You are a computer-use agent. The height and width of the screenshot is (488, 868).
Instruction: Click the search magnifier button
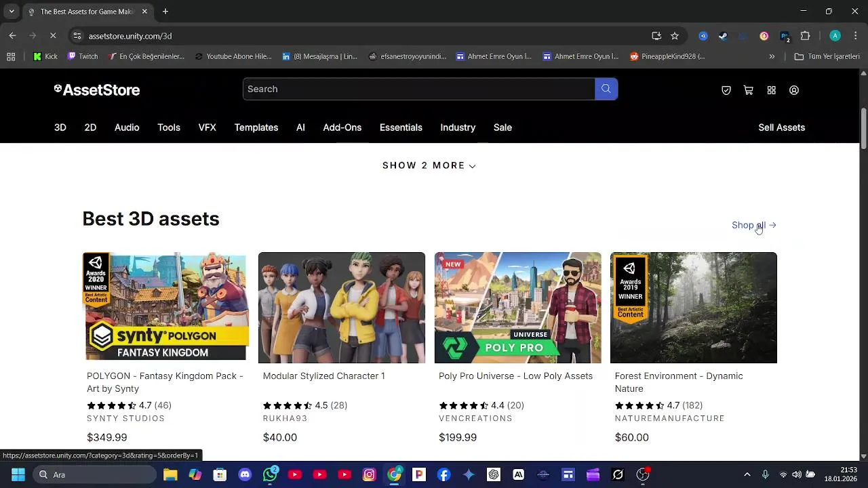[x=606, y=89]
